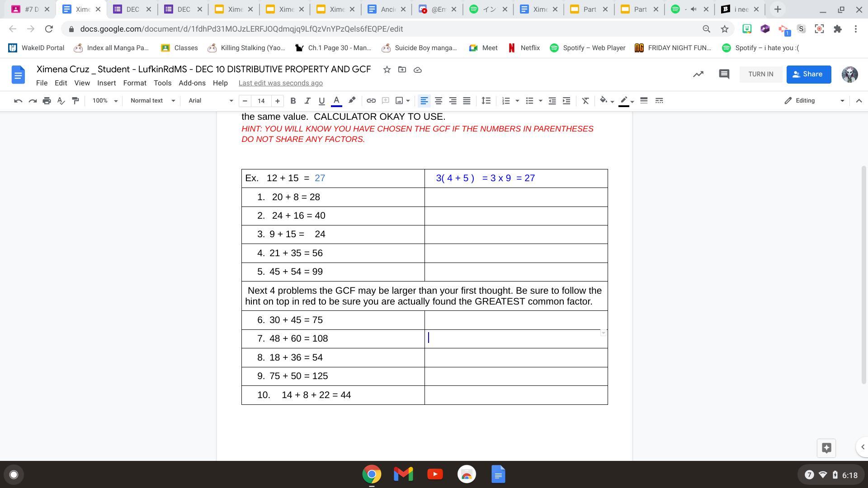Toggle italic formatting

click(x=307, y=101)
